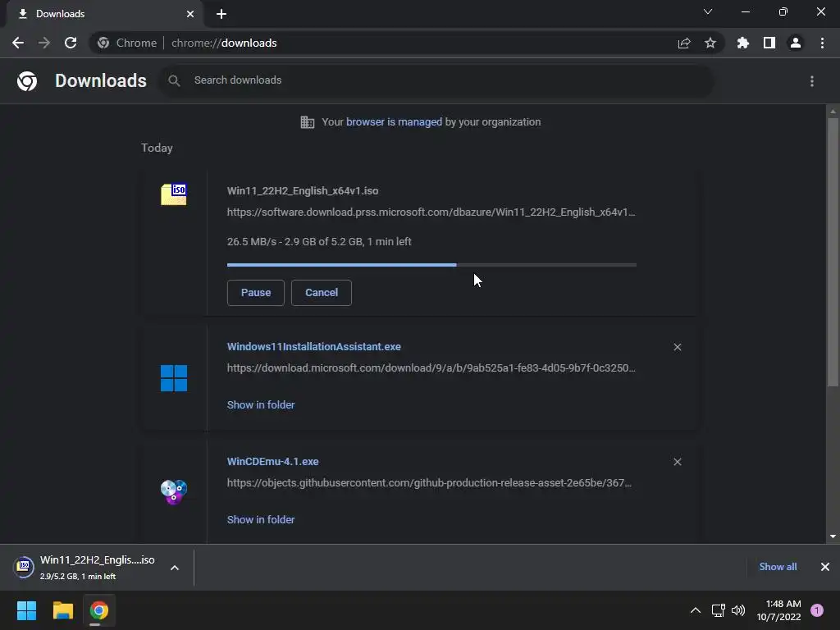Screen dimensions: 840x630
Task: Click the Chrome site info chip
Action: tap(129, 43)
